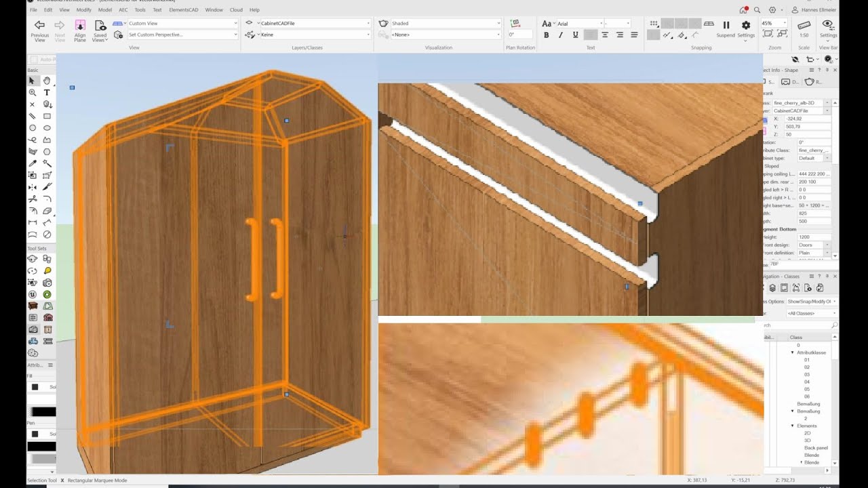
Task: Toggle Underline text formatting
Action: pyautogui.click(x=576, y=35)
